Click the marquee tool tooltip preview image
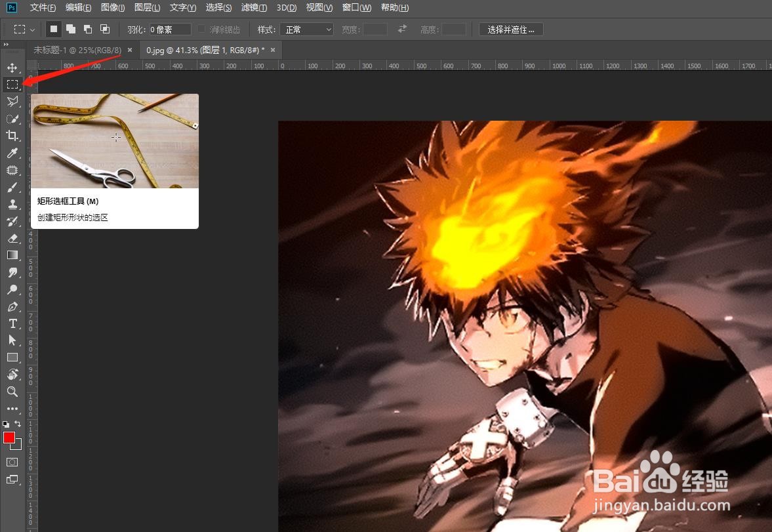This screenshot has height=532, width=772. pyautogui.click(x=115, y=141)
